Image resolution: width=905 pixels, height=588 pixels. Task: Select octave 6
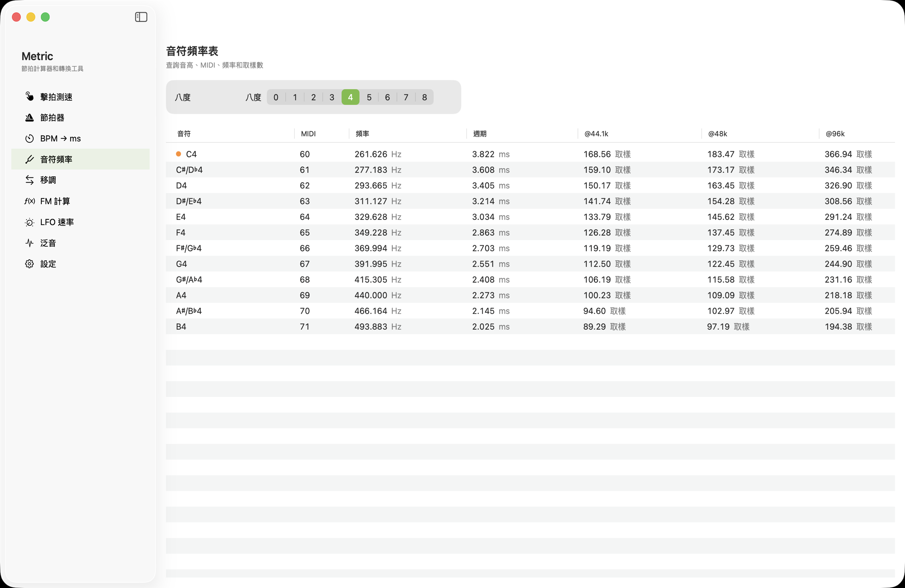tap(387, 97)
